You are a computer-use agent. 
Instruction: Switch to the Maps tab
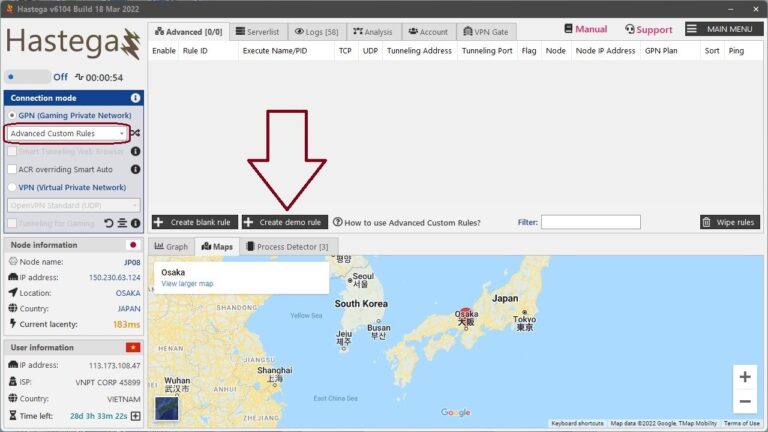217,246
